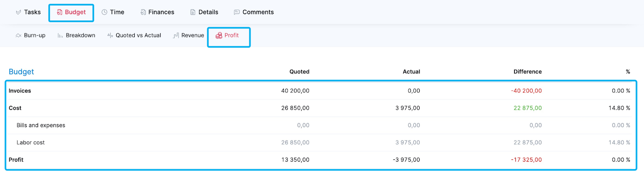Select the Revenue sub-tab
644x179 pixels.
pos(188,35)
